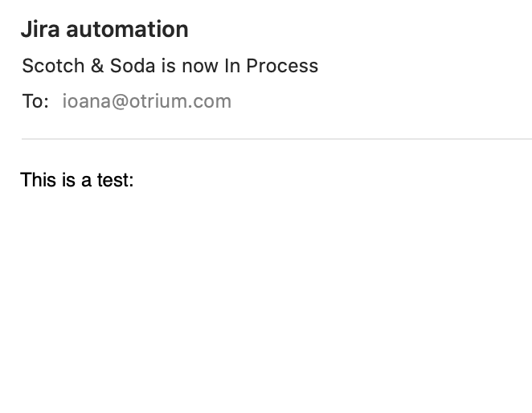Click the word Scotch in the subject

click(x=53, y=66)
